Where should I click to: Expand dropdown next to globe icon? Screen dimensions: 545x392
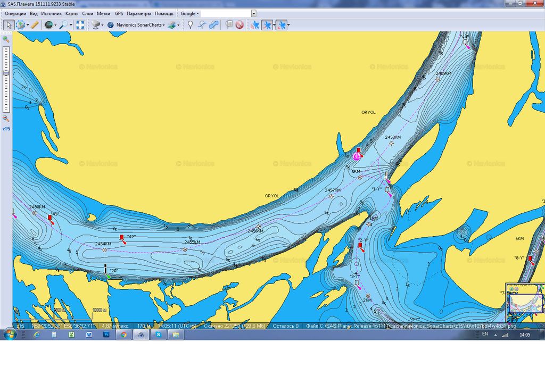pos(55,25)
